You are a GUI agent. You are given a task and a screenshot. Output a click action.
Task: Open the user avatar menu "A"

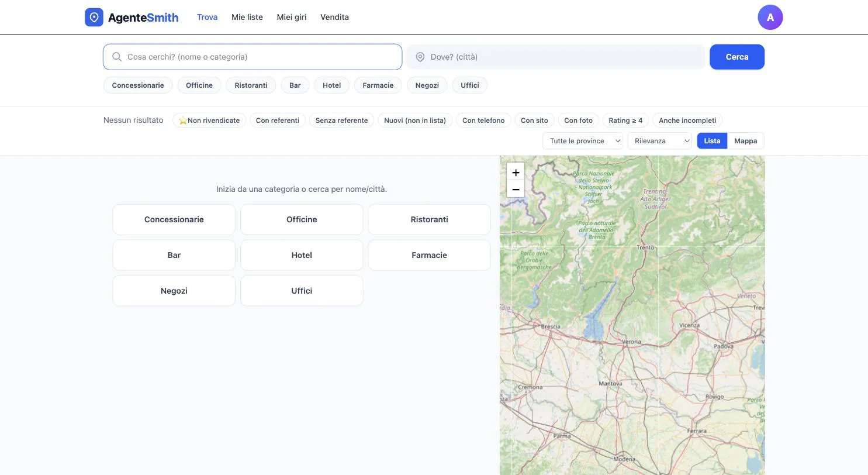click(770, 18)
